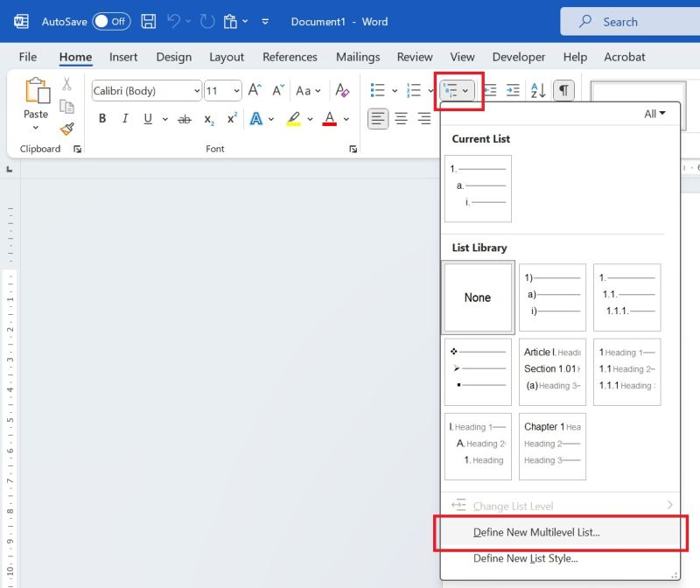700x588 pixels.
Task: Open the File tab
Action: click(x=28, y=57)
